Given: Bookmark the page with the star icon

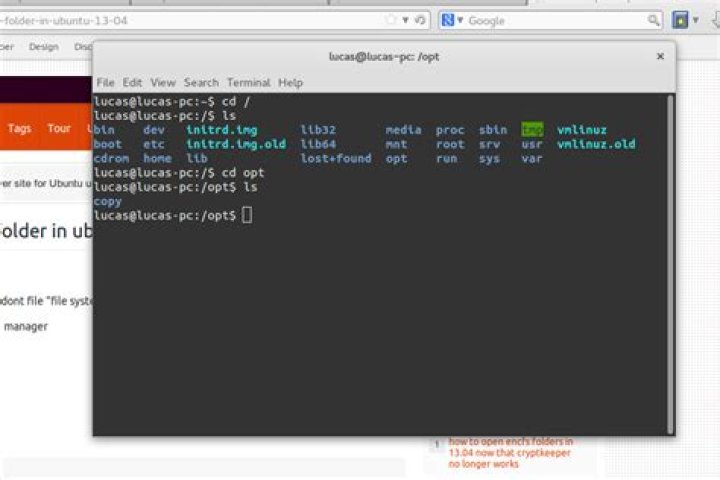Looking at the screenshot, I should tap(391, 20).
